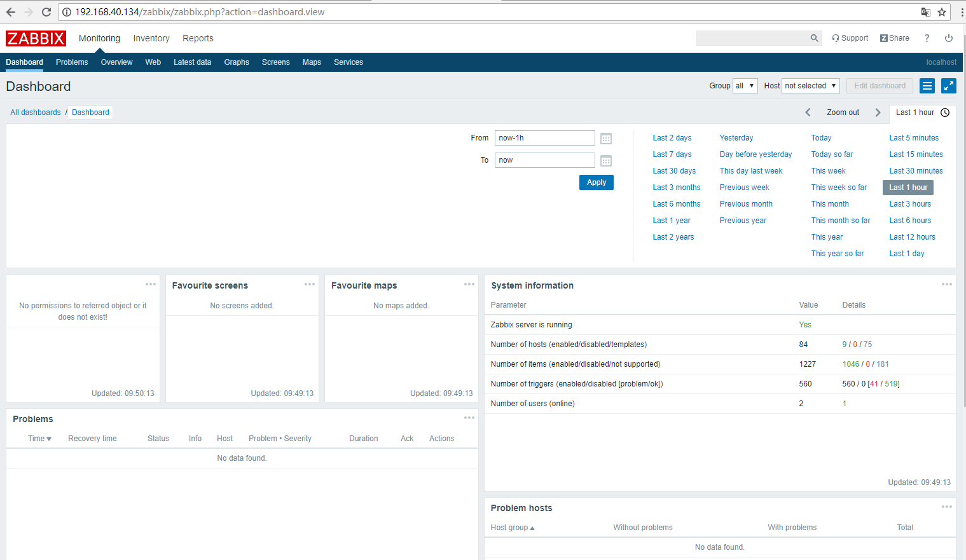This screenshot has width=966, height=560.
Task: Open the Reports menu
Action: coord(198,38)
